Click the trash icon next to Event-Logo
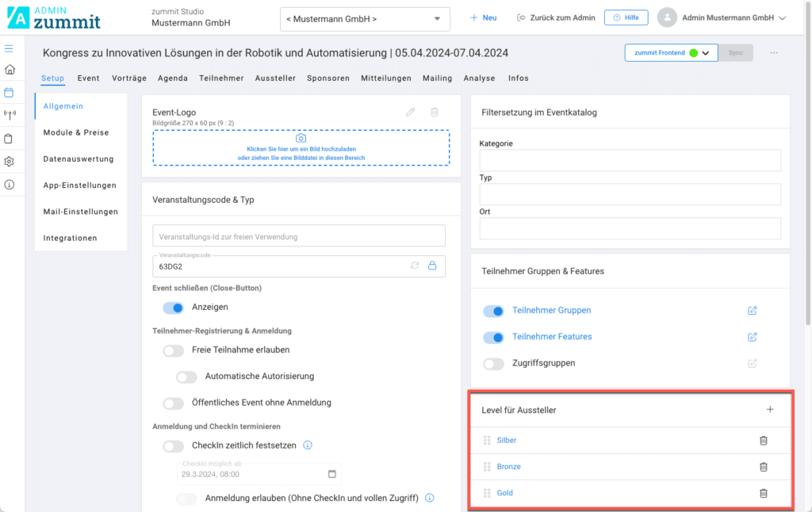The width and height of the screenshot is (812, 512). coord(435,113)
